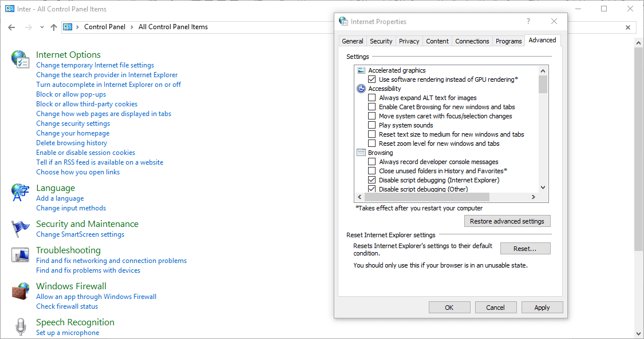Check Close unused folders in History and Favorites
Image resolution: width=644 pixels, height=339 pixels.
pos(372,171)
